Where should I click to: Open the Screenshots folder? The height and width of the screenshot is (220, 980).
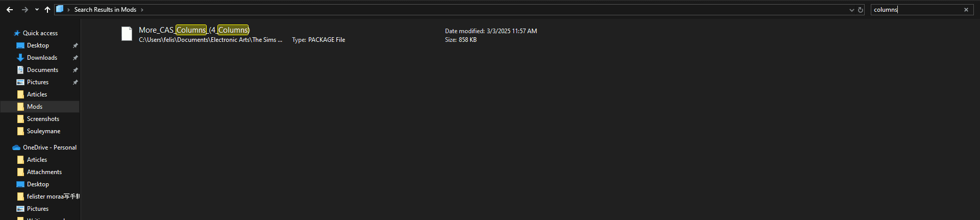[43, 119]
